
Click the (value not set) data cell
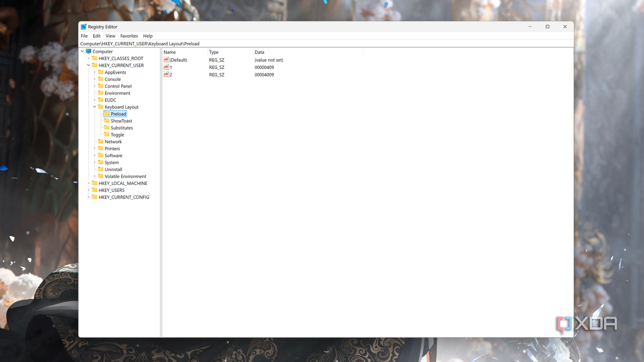[269, 60]
